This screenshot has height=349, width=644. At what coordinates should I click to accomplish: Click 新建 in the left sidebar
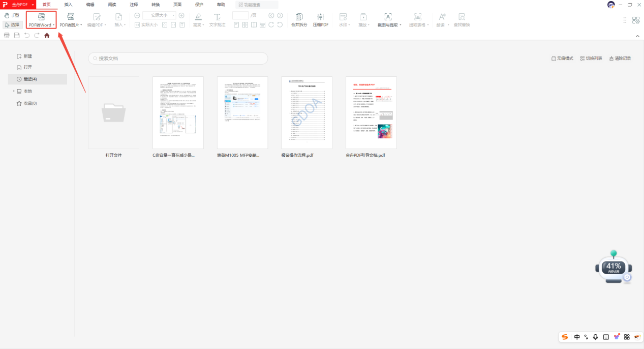pyautogui.click(x=27, y=56)
